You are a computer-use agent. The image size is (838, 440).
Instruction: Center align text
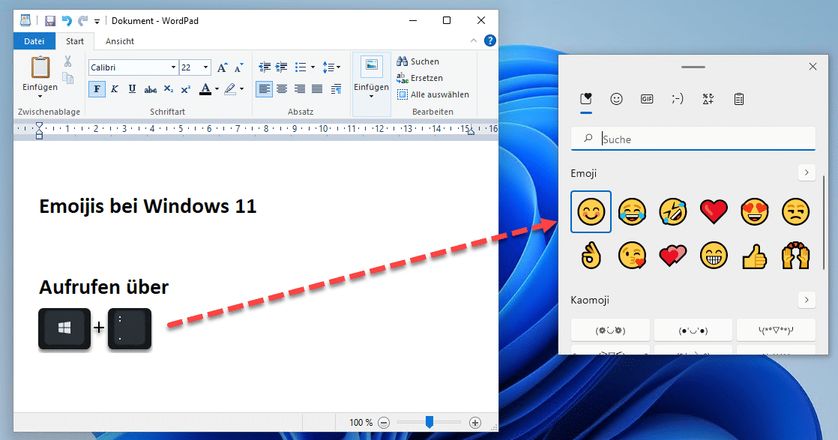[x=282, y=89]
